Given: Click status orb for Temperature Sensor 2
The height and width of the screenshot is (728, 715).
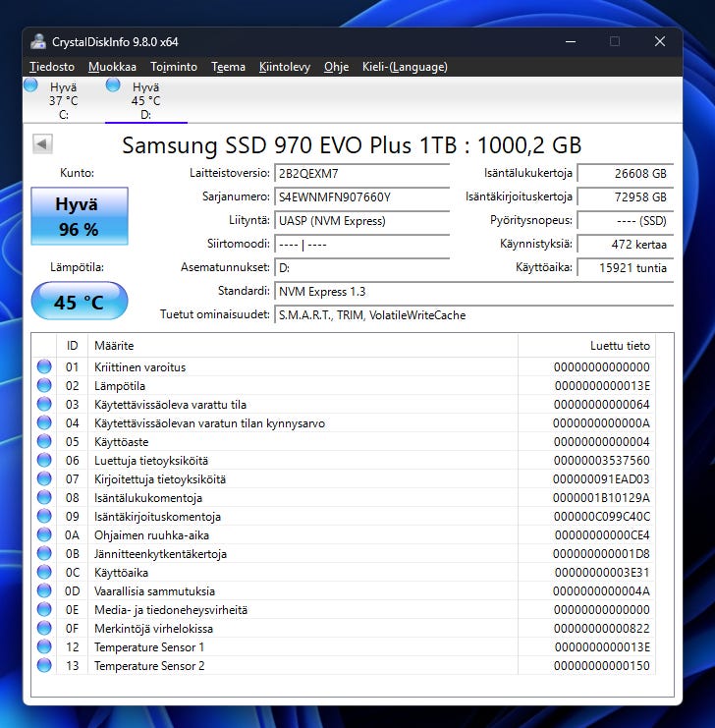Looking at the screenshot, I should (x=44, y=666).
